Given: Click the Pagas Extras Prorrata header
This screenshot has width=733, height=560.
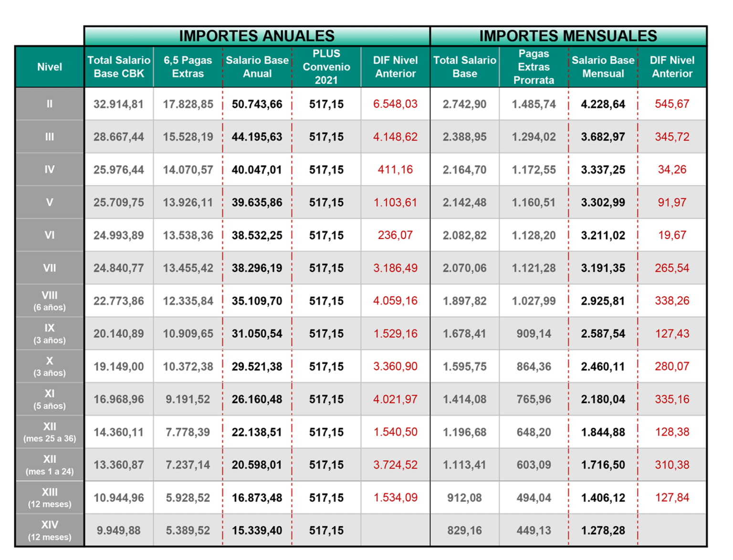Looking at the screenshot, I should 534,67.
